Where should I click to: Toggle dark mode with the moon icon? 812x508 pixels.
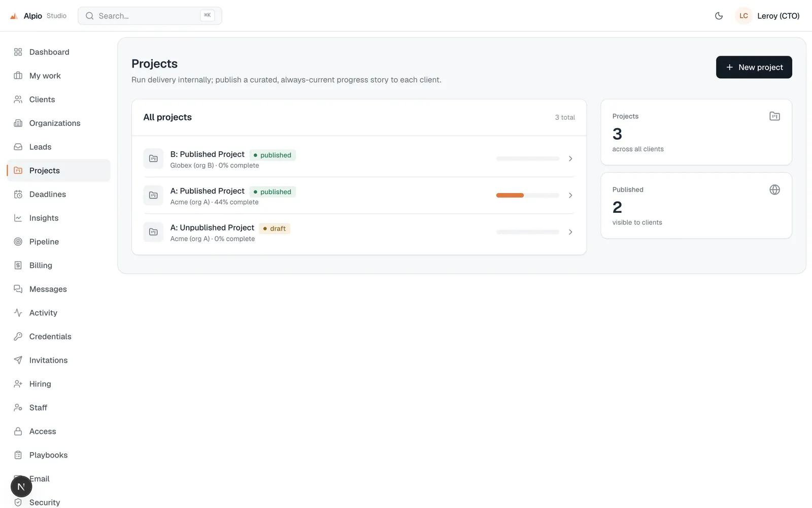point(719,16)
